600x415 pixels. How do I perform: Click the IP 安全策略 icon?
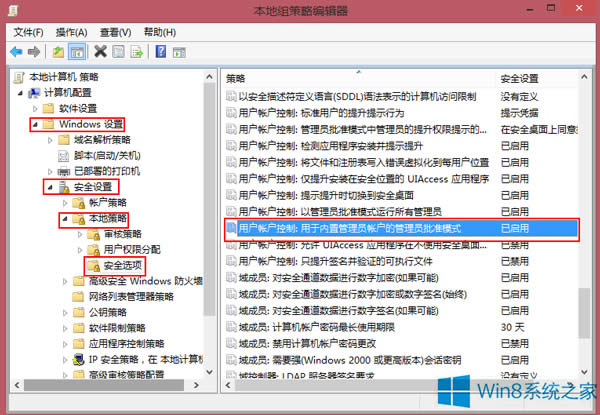(78, 360)
